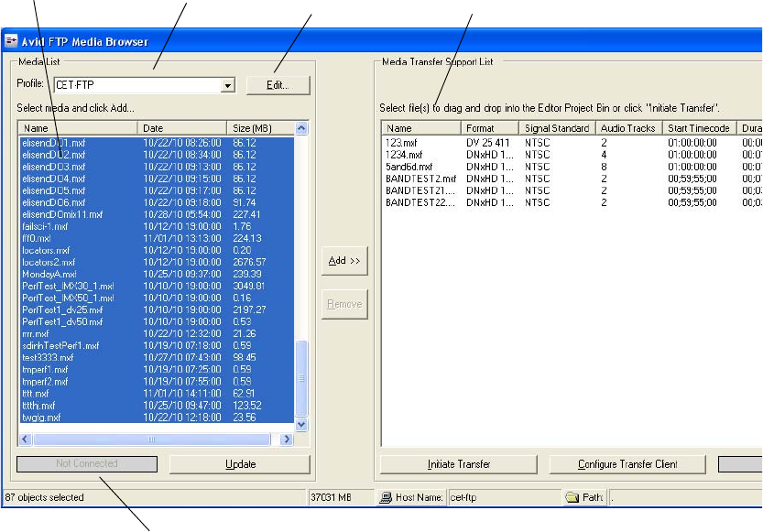Click the Format column header
This screenshot has width=763, height=532.
click(489, 128)
